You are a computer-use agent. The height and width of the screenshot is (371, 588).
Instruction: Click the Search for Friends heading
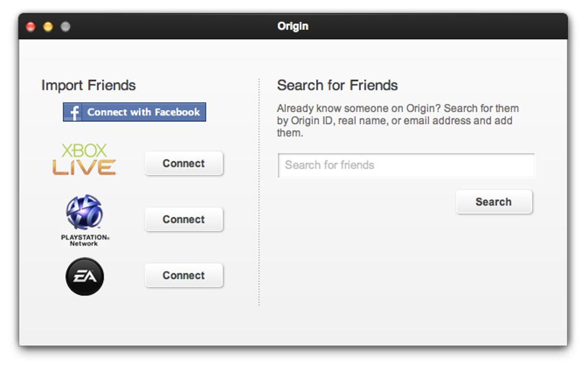pyautogui.click(x=337, y=85)
